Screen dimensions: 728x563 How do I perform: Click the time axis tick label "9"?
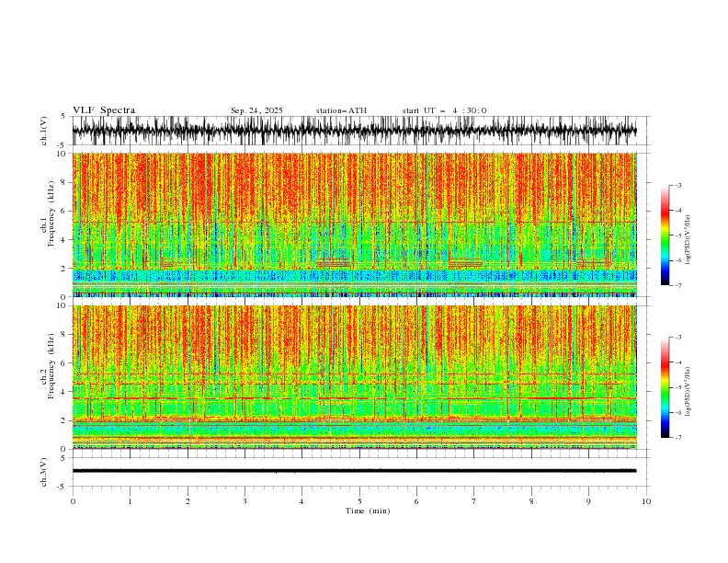click(588, 501)
